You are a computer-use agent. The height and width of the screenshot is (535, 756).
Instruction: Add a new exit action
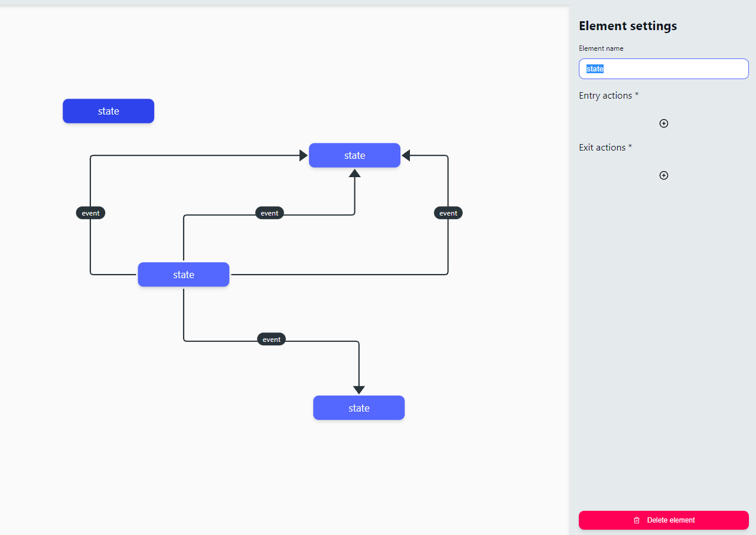(663, 175)
